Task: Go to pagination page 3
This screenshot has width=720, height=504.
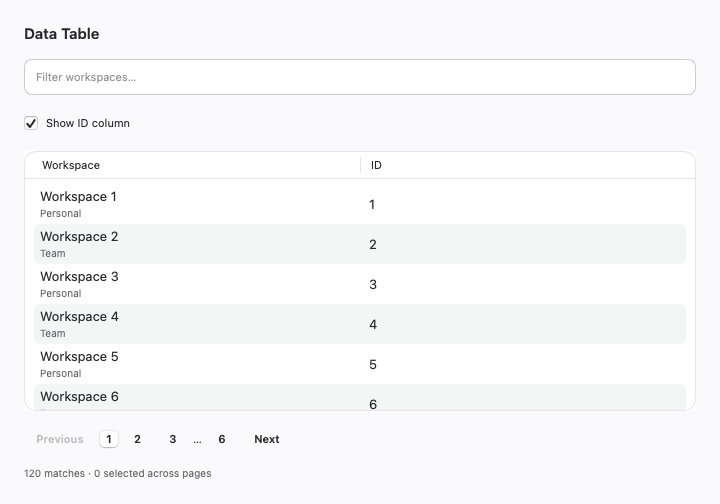Action: pos(173,439)
